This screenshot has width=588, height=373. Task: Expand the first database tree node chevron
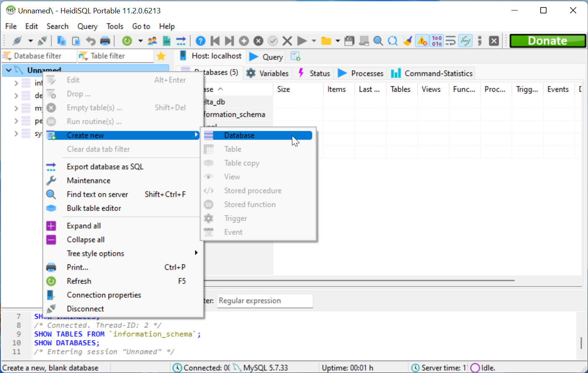16,83
